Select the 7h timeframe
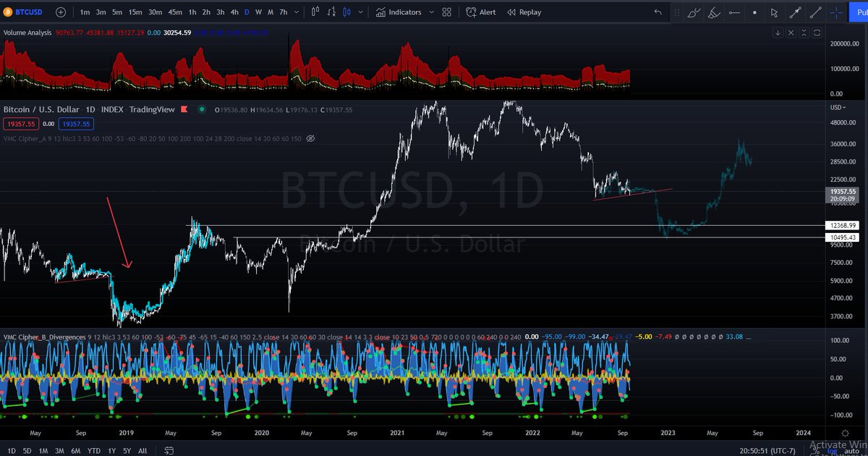 (x=283, y=12)
